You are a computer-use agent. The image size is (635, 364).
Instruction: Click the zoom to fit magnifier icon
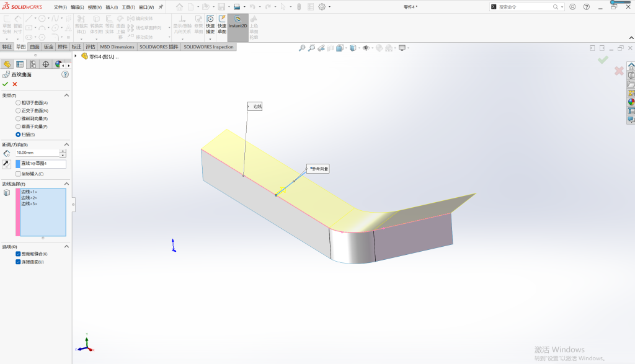coord(302,48)
